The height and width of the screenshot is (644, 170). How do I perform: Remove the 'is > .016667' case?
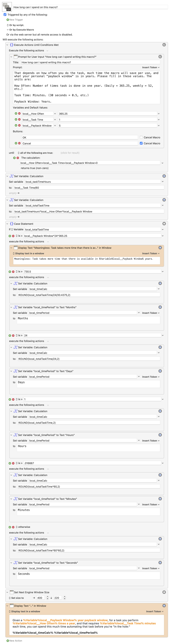pos(13,463)
